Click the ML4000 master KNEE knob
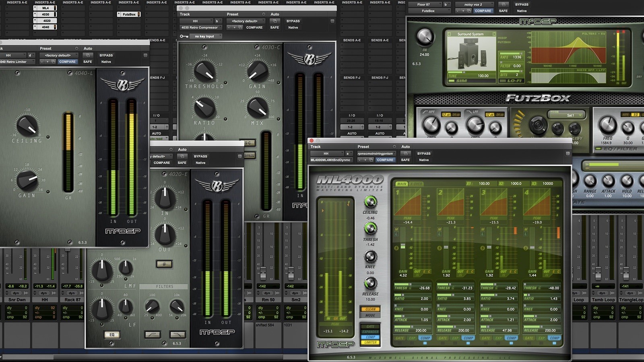This screenshot has width=644, height=362. coord(370,256)
